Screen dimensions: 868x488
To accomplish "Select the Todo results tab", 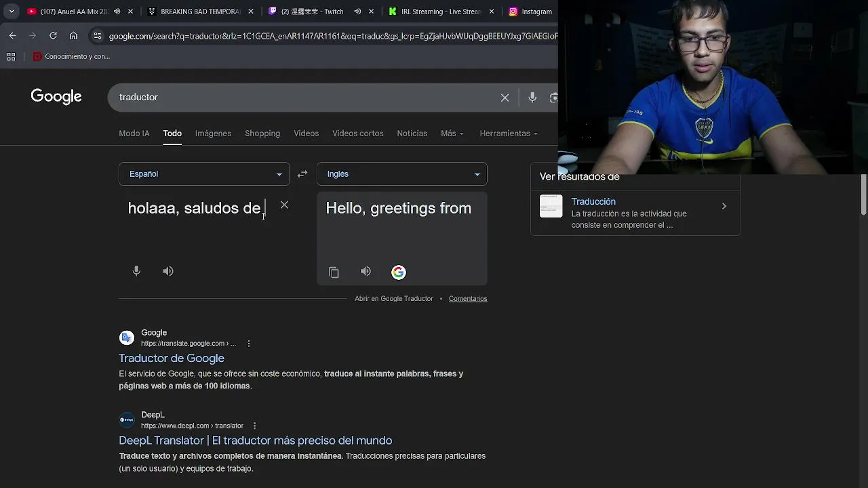I will tap(172, 134).
